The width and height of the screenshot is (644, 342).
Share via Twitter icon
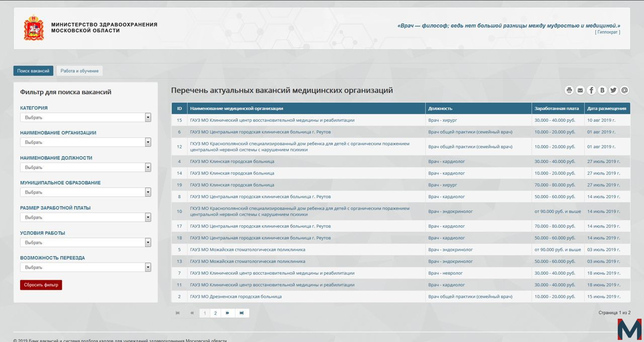pyautogui.click(x=613, y=90)
